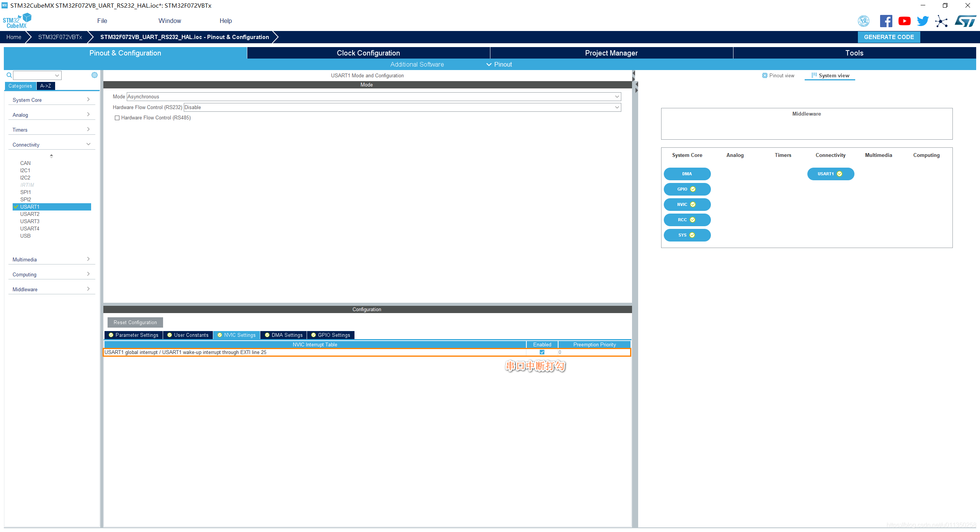The width and height of the screenshot is (980, 532).
Task: Expand the Multimedia category
Action: pyautogui.click(x=51, y=259)
